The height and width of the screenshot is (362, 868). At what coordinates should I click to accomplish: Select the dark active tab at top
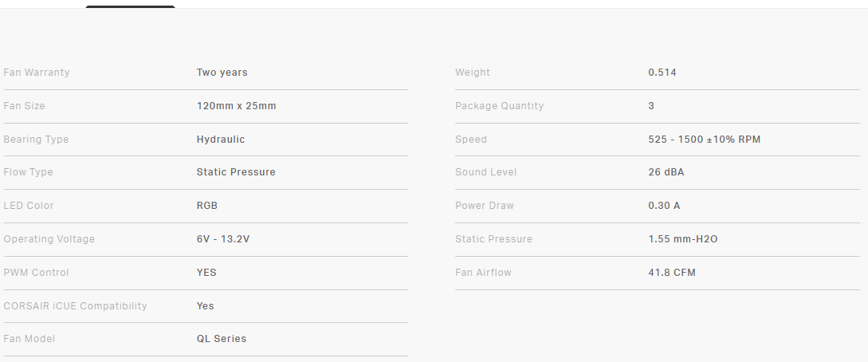pyautogui.click(x=130, y=6)
